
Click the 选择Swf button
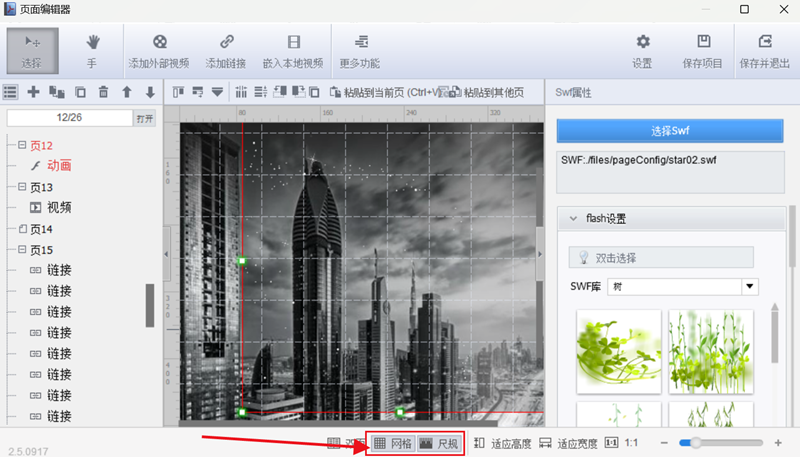pos(670,131)
